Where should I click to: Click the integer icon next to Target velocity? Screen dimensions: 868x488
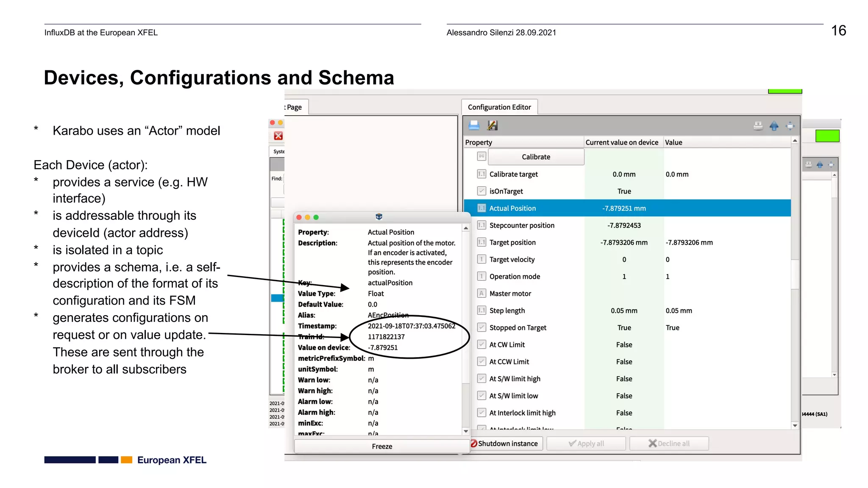tap(481, 259)
